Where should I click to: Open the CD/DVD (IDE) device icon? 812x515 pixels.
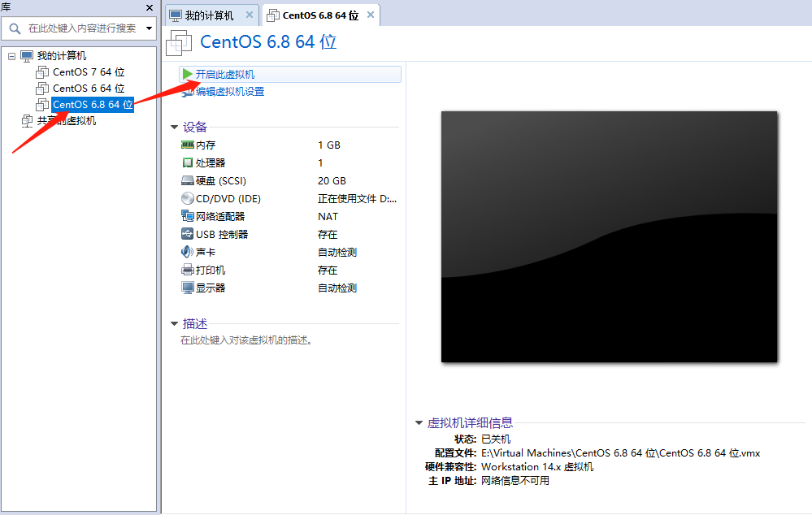pos(185,198)
